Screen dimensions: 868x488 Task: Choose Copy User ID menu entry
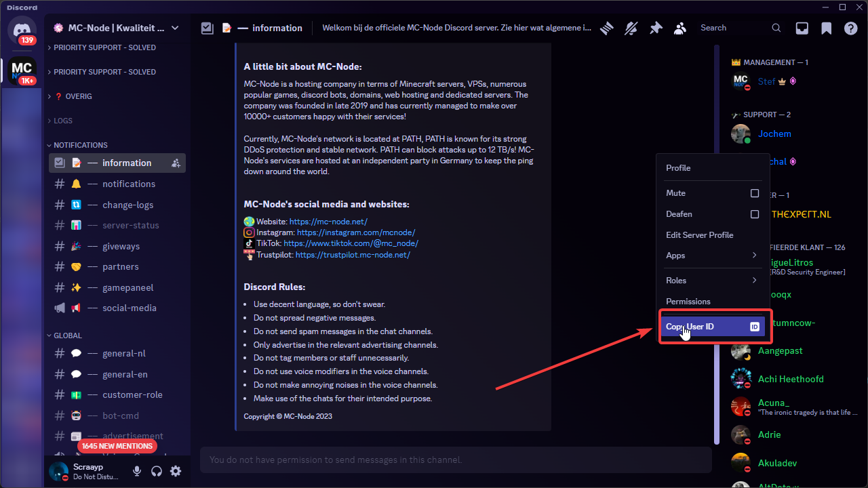click(713, 327)
